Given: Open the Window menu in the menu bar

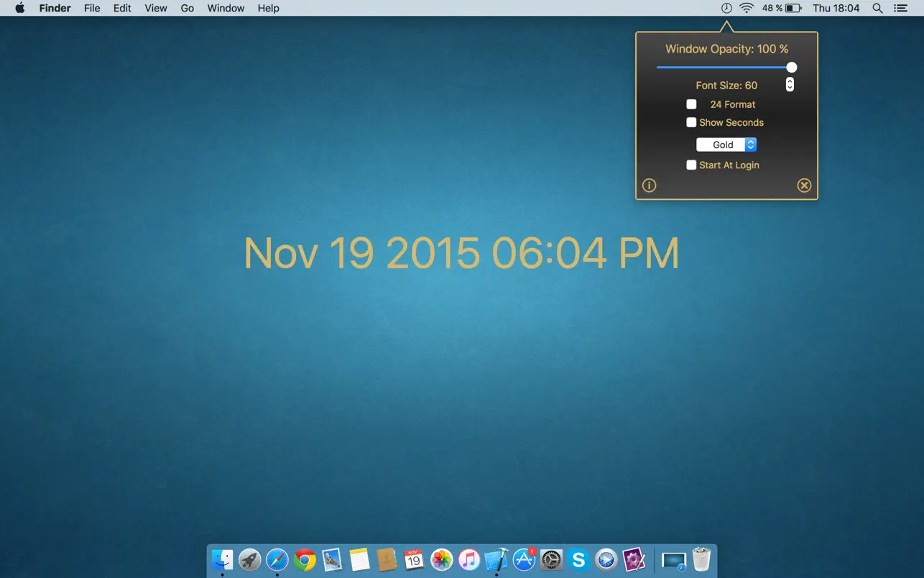Looking at the screenshot, I should coord(226,8).
